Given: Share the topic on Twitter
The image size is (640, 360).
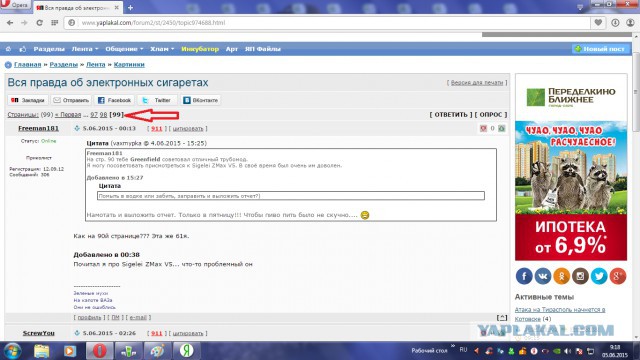Looking at the screenshot, I should (x=157, y=100).
